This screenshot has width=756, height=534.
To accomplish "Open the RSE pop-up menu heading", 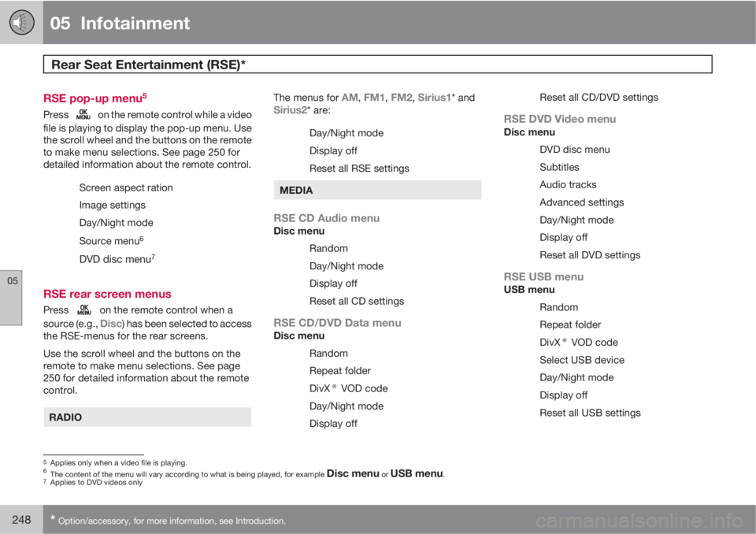I will click(x=95, y=98).
